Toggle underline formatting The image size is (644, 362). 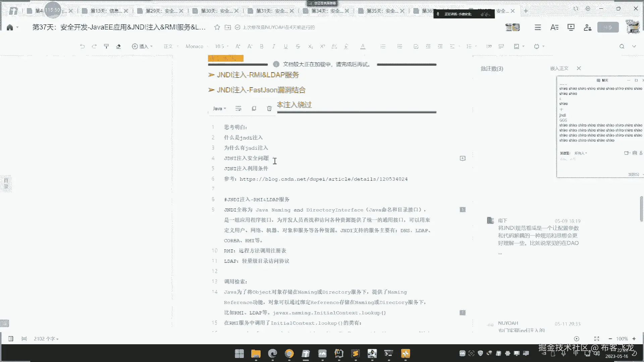286,47
